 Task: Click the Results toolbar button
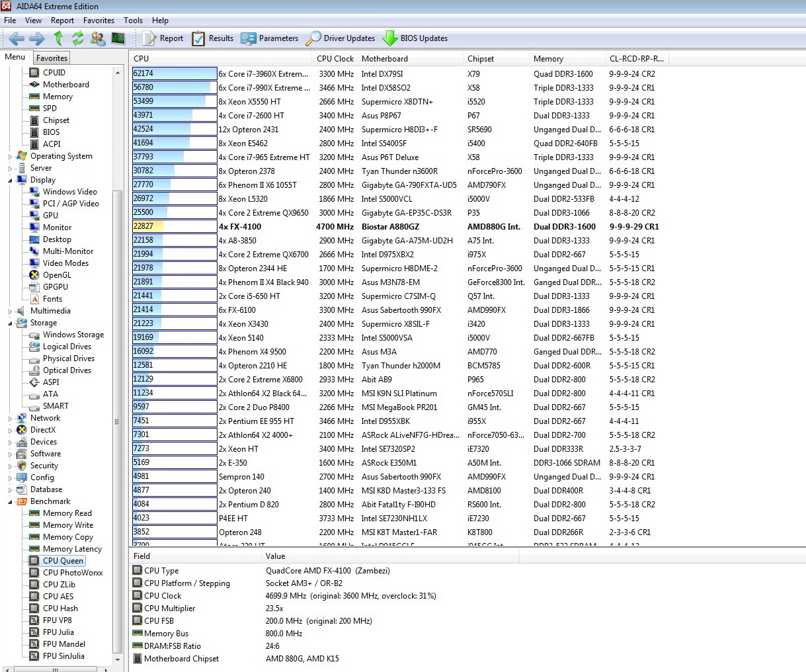pyautogui.click(x=213, y=38)
